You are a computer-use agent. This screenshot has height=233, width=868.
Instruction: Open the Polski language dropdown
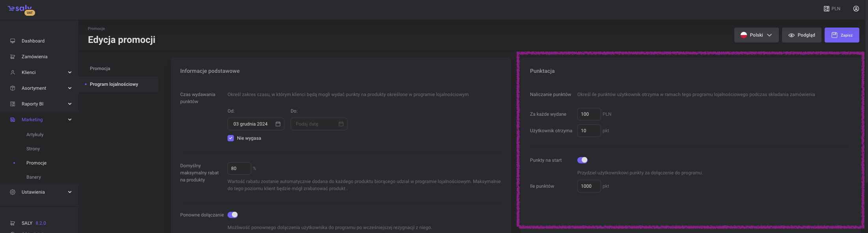tap(756, 35)
